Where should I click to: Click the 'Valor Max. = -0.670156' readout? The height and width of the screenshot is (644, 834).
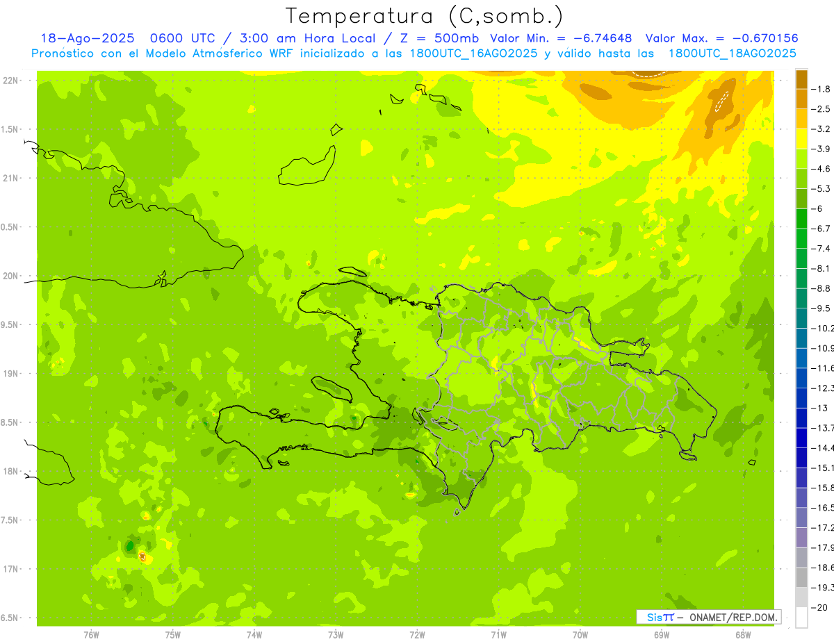721,38
